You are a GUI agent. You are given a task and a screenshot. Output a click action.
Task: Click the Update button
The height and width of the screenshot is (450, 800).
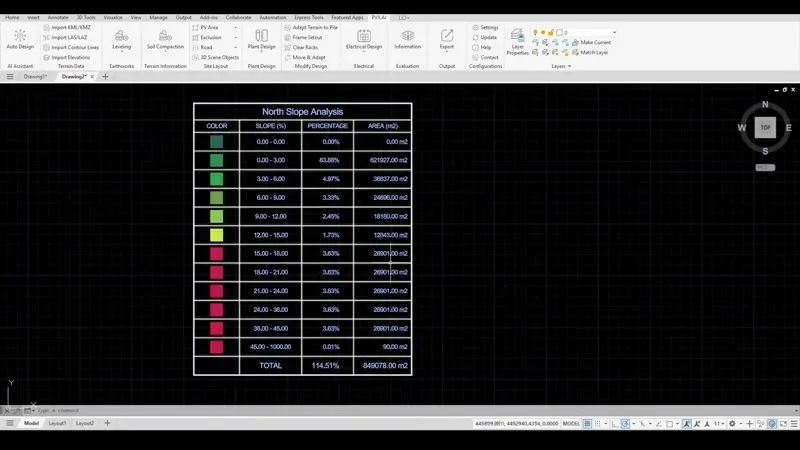coord(485,37)
